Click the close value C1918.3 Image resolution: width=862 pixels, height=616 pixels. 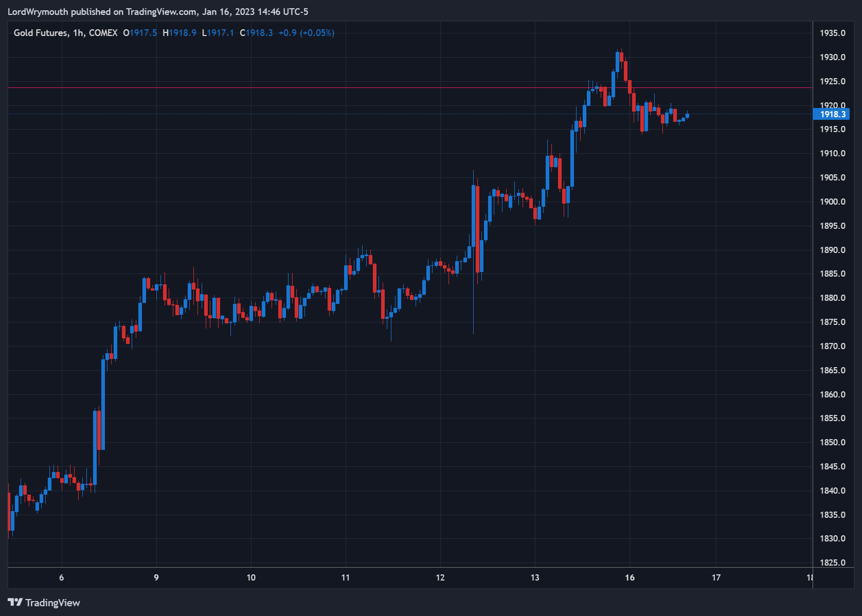[256, 33]
